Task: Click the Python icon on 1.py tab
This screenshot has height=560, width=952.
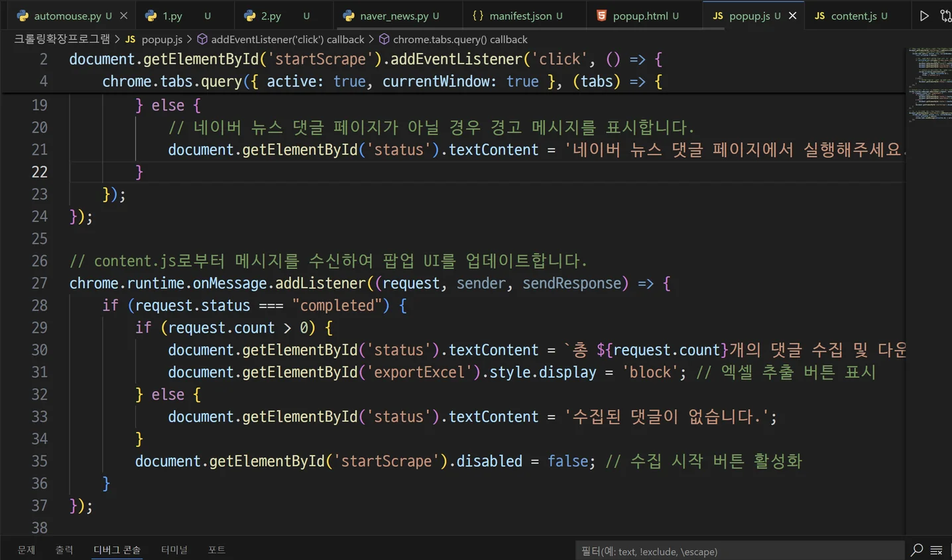Action: click(x=151, y=15)
